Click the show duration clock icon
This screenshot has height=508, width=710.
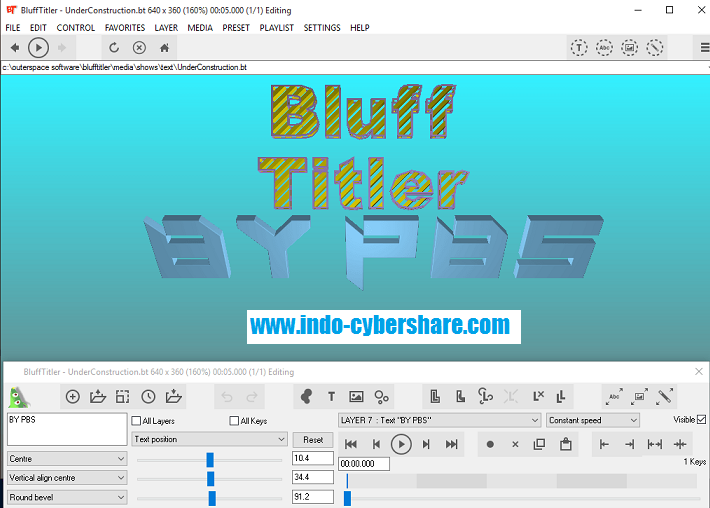pos(148,397)
